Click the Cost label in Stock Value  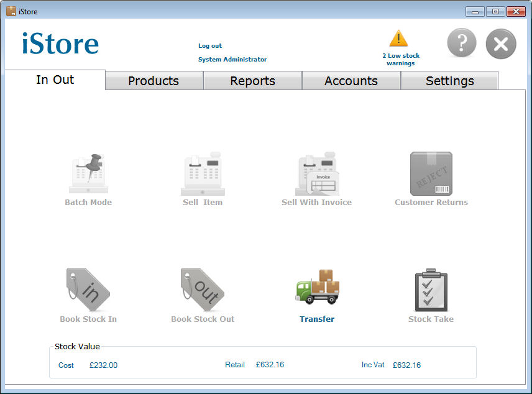click(66, 365)
